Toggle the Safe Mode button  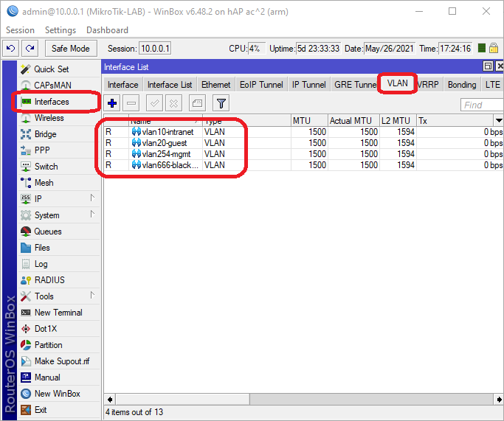coord(71,49)
